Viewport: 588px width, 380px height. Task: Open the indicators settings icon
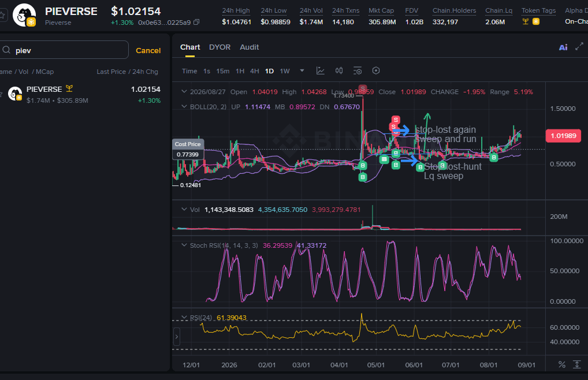point(358,71)
